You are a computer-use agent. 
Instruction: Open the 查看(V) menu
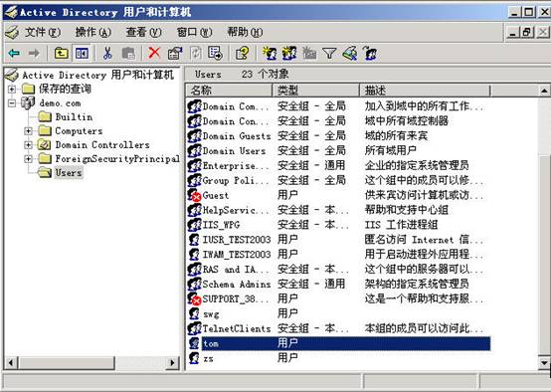(143, 33)
